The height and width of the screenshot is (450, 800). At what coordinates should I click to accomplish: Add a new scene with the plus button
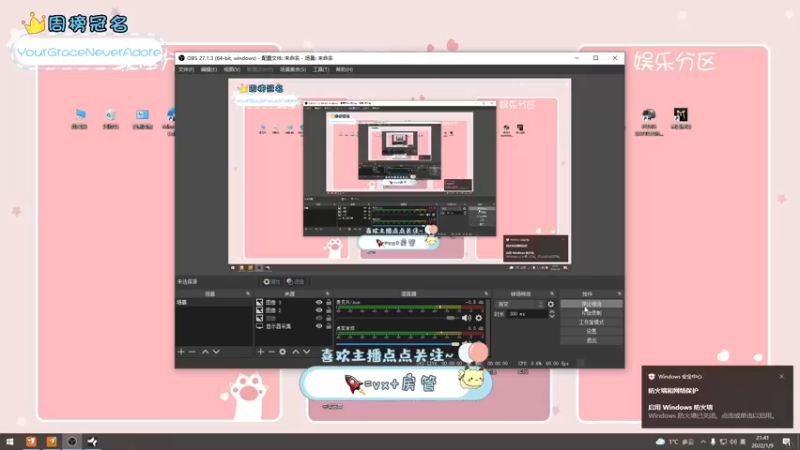click(181, 352)
